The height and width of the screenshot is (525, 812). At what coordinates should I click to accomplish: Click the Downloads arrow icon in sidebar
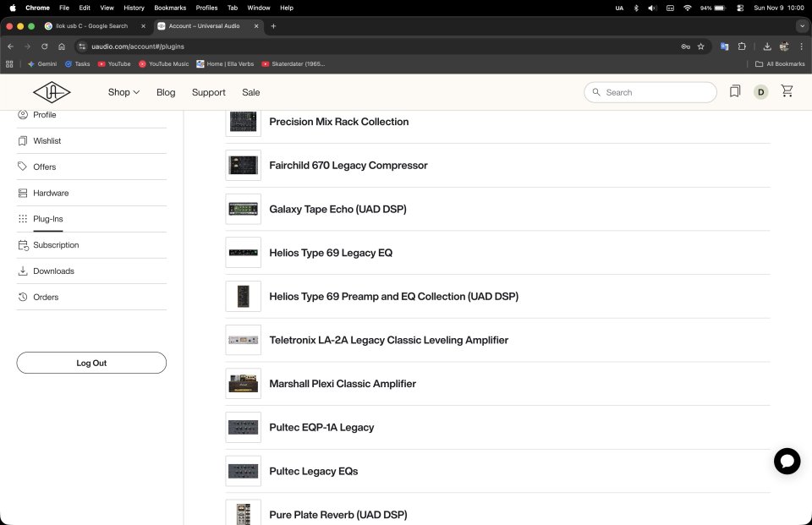pos(23,271)
